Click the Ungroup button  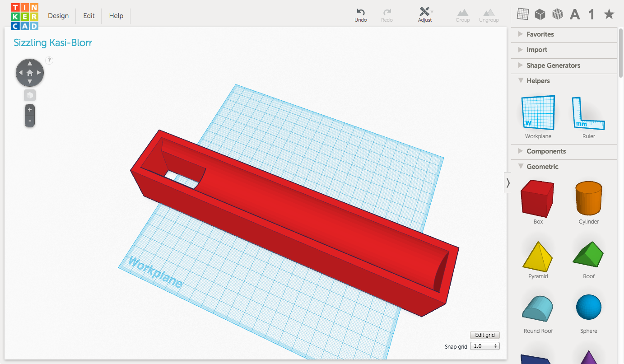(x=489, y=15)
